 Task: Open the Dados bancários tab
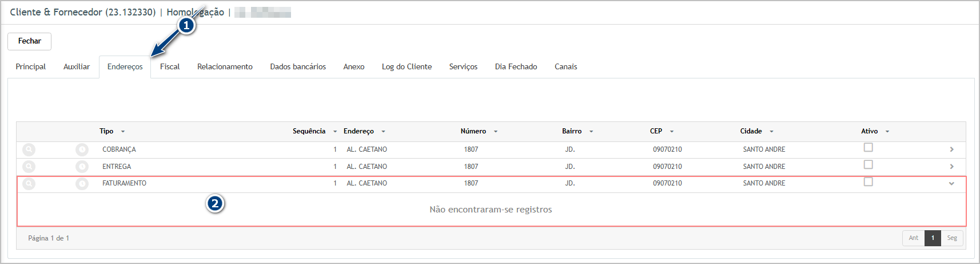298,67
